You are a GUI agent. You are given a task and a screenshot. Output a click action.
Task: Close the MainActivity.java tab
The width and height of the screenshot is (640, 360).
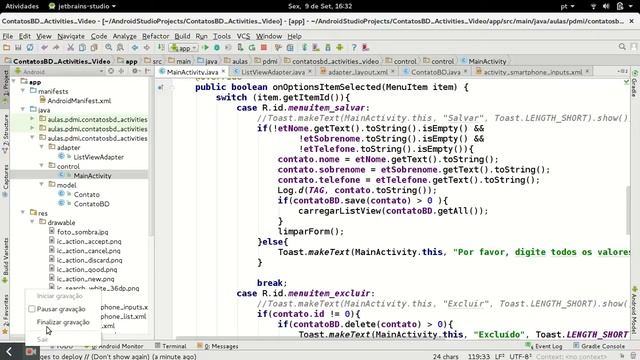pyautogui.click(x=223, y=71)
